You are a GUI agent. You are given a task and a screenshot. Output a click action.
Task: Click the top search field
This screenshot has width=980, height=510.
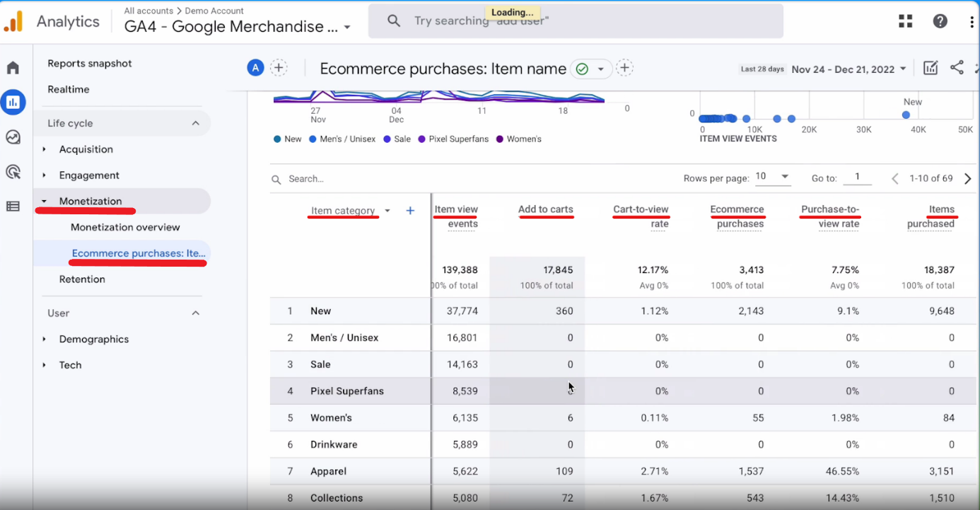click(x=576, y=21)
